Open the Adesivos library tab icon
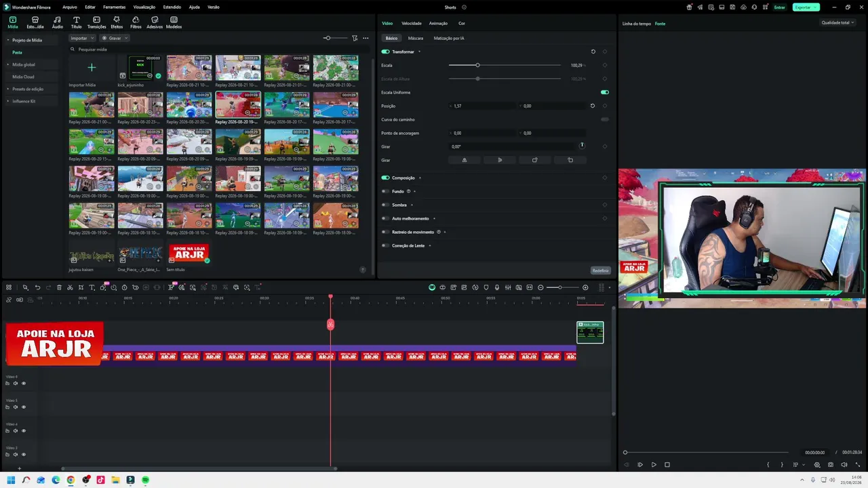 point(155,20)
